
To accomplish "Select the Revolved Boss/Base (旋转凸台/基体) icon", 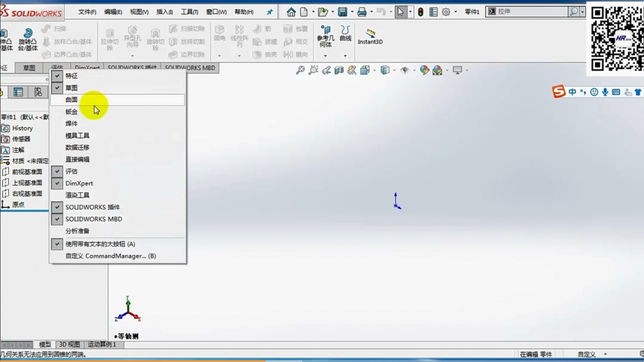I will point(28,34).
